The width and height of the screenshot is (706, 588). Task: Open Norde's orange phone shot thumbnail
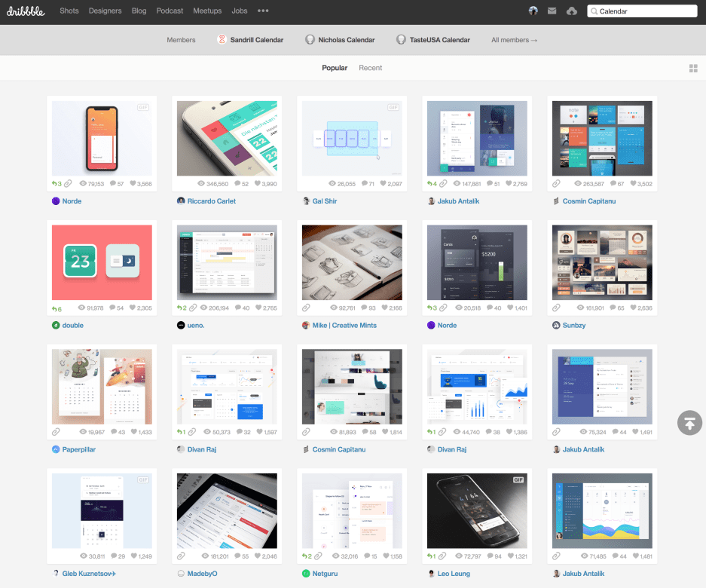[102, 138]
